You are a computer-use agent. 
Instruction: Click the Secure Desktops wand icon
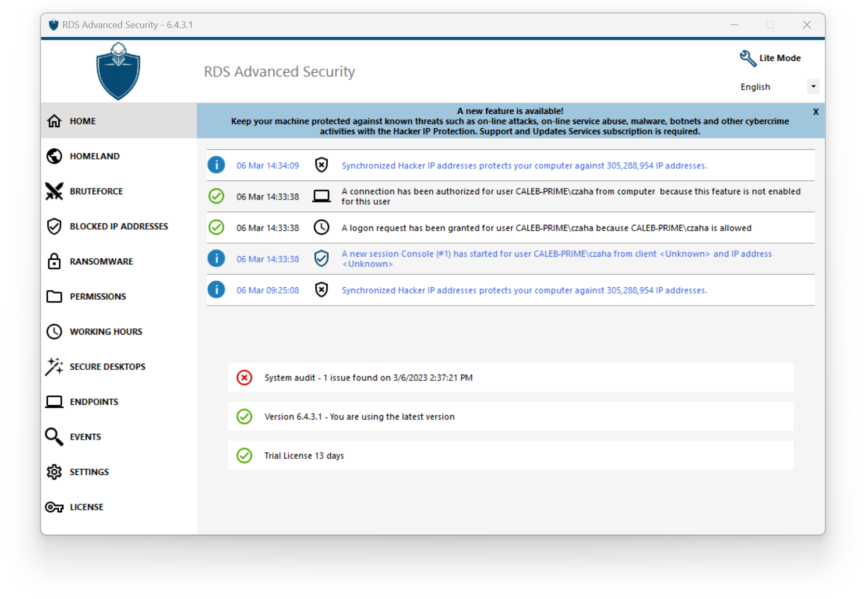coord(55,366)
